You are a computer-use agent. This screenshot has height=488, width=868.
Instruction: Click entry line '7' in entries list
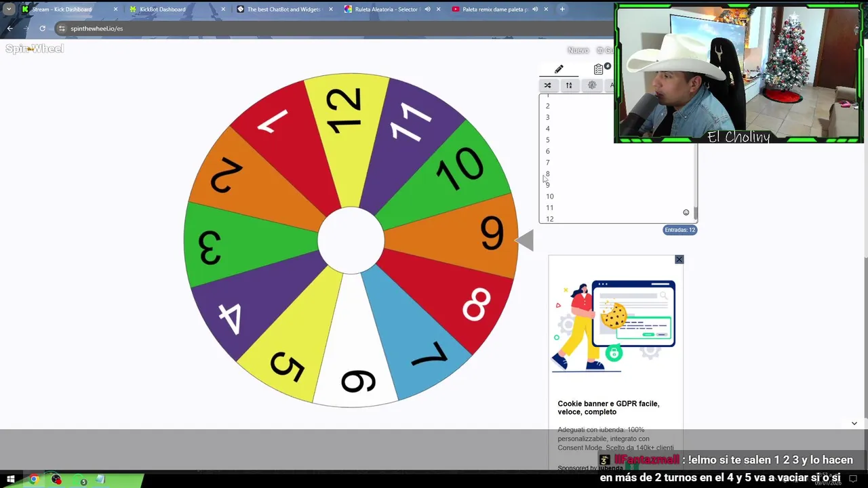pos(548,163)
